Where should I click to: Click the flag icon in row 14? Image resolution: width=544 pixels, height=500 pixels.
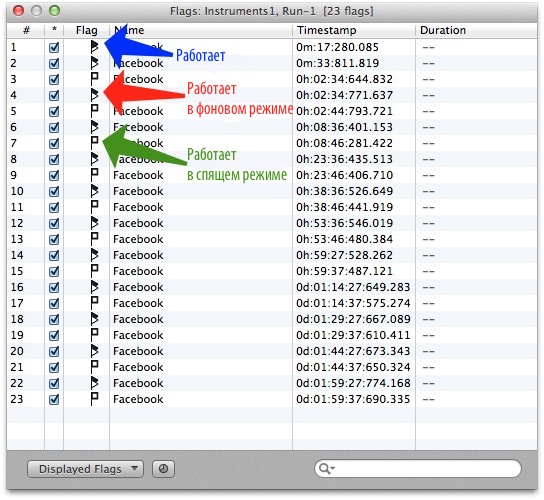pos(94,255)
